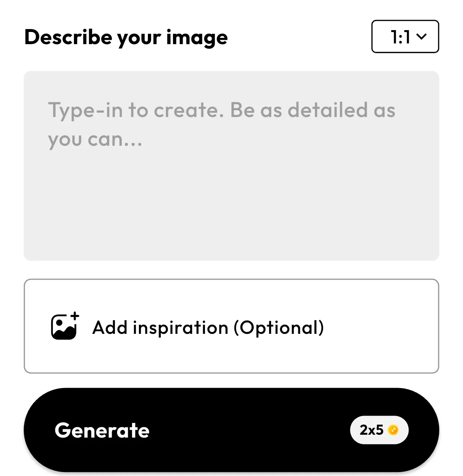Open the 1:1 aspect ratio dropdown

[x=405, y=37]
